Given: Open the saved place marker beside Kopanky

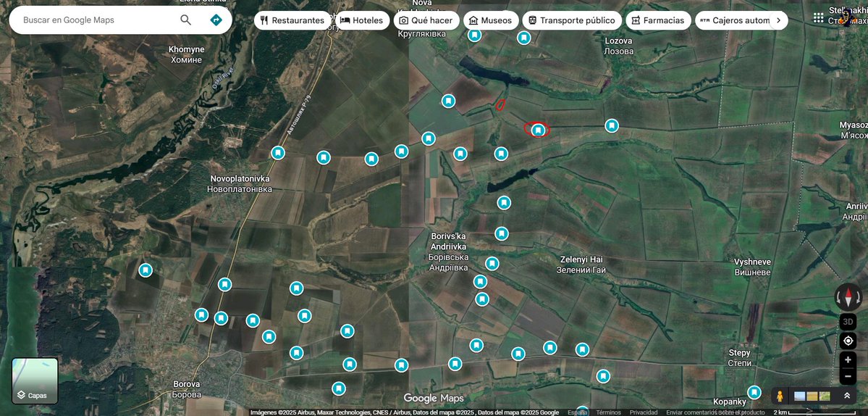Looking at the screenshot, I should 754,392.
